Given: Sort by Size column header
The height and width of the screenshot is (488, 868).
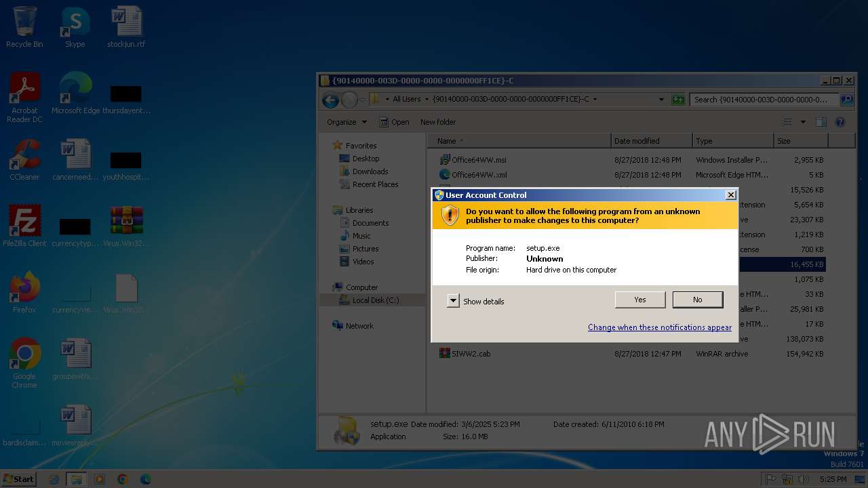Looking at the screenshot, I should (801, 141).
